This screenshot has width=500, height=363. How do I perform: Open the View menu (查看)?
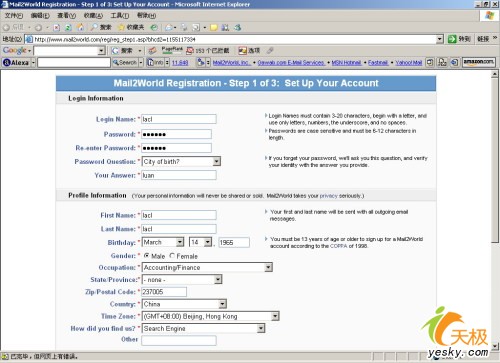67,15
